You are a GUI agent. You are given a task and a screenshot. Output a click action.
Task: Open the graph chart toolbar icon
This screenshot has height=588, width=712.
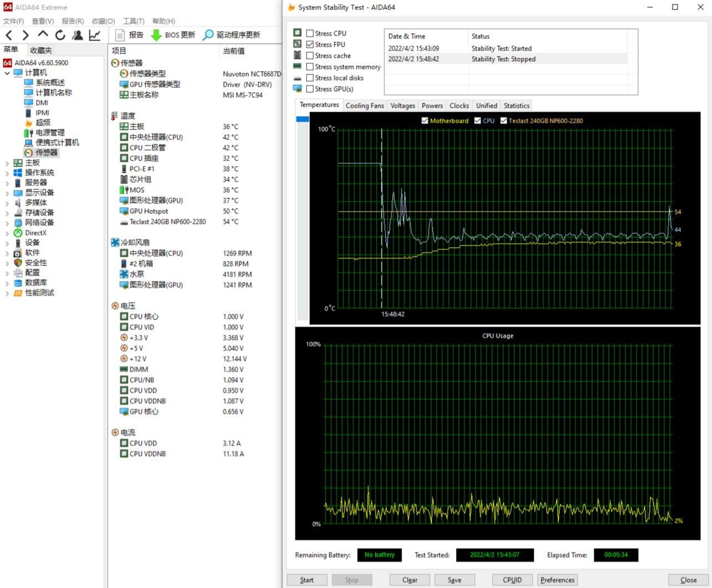tap(95, 35)
